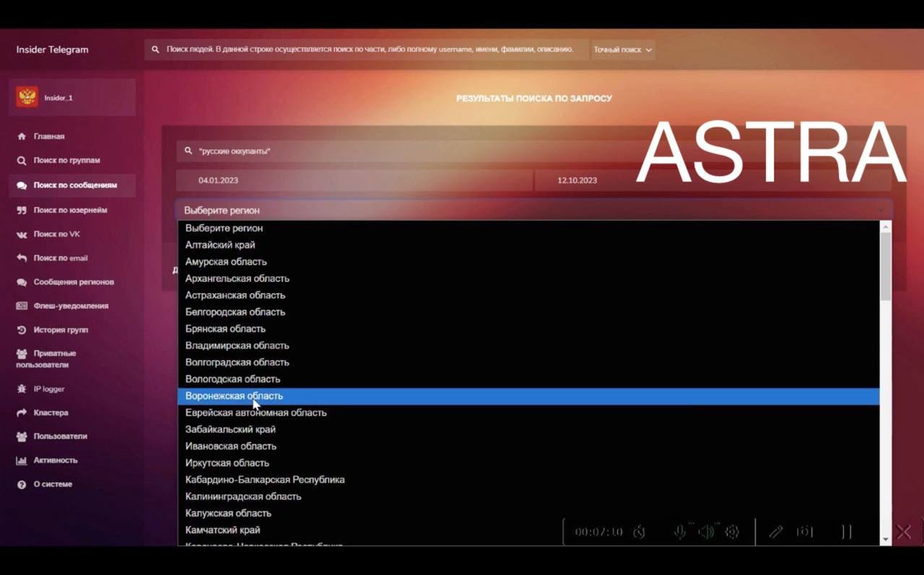
Task: Click the reply arrow icon for Поиск по email
Action: 22,258
